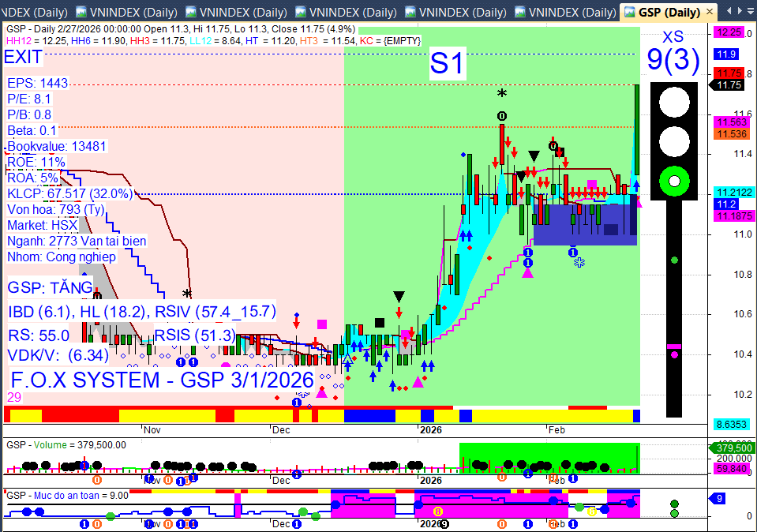Click the orange 11.536 price label

click(x=732, y=133)
